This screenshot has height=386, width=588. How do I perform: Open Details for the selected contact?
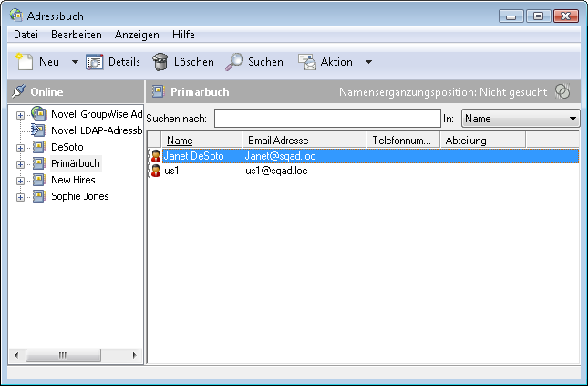point(113,62)
